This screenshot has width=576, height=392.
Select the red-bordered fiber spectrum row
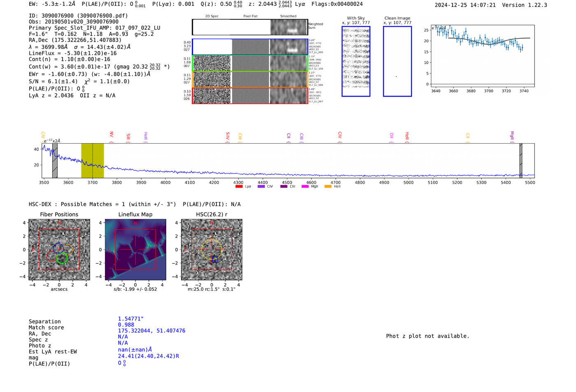tap(250, 95)
